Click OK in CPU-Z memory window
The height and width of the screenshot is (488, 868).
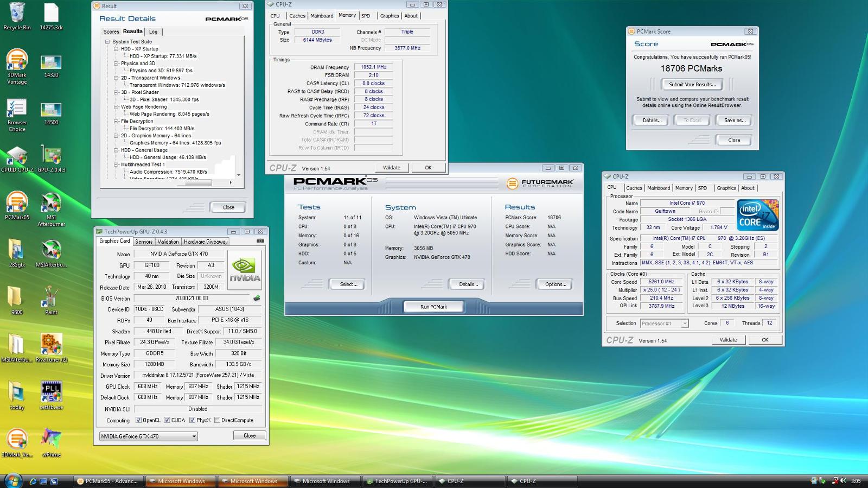[x=428, y=168]
